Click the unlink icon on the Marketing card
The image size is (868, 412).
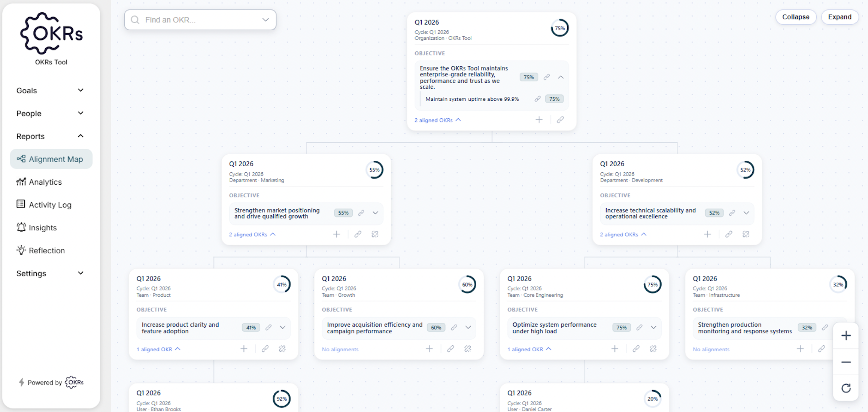point(375,234)
